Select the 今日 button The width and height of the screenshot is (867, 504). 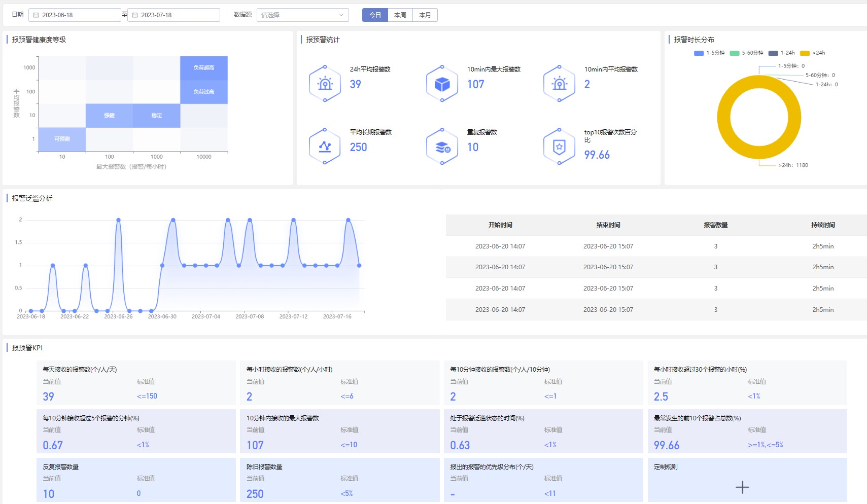click(x=375, y=15)
